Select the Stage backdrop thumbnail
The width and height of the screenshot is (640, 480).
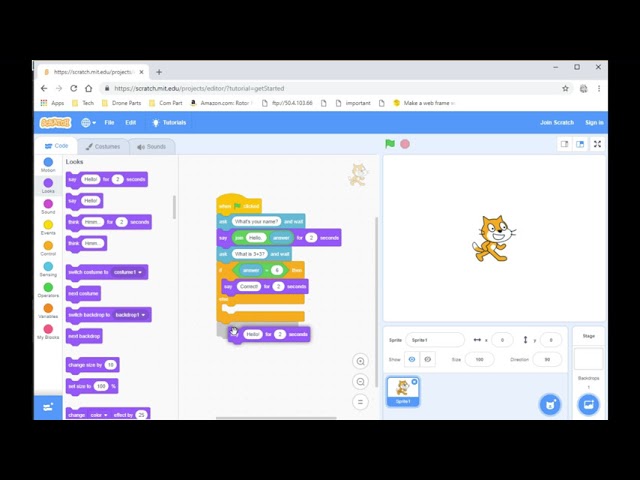(x=588, y=358)
